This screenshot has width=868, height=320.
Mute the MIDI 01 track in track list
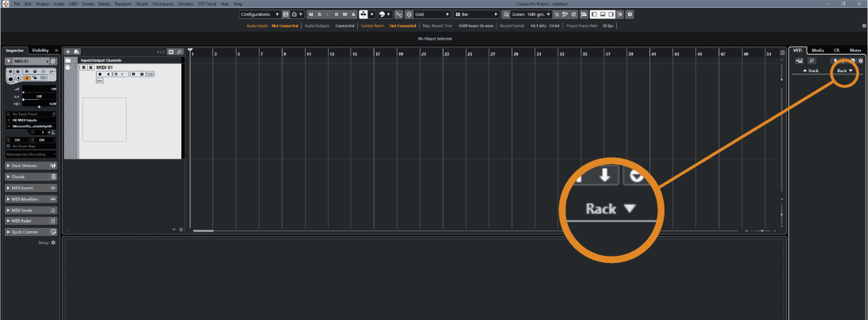(x=84, y=67)
